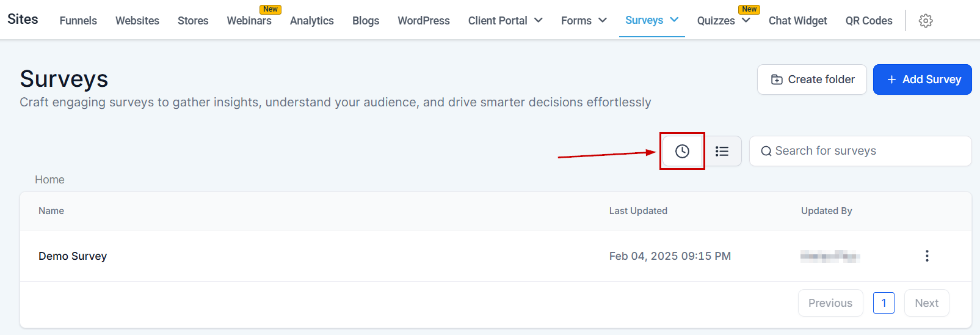Viewport: 980px width, 335px height.
Task: Open Demo Survey three-dot actions menu
Action: coord(927,256)
